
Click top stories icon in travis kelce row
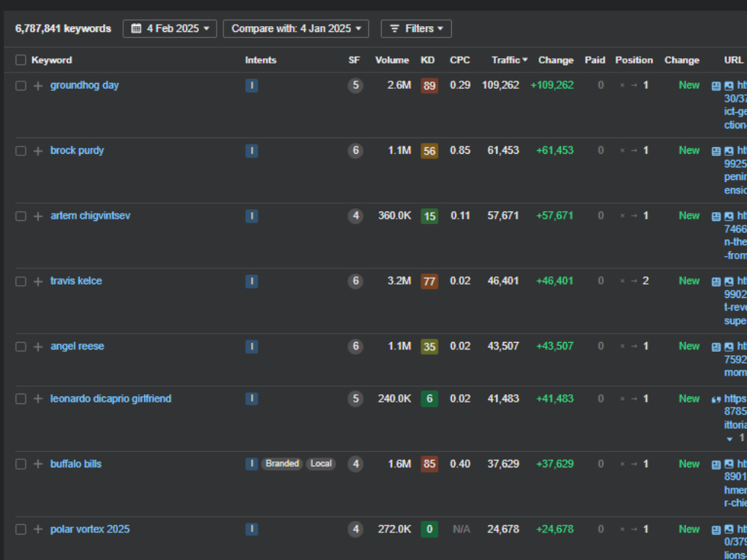click(716, 282)
